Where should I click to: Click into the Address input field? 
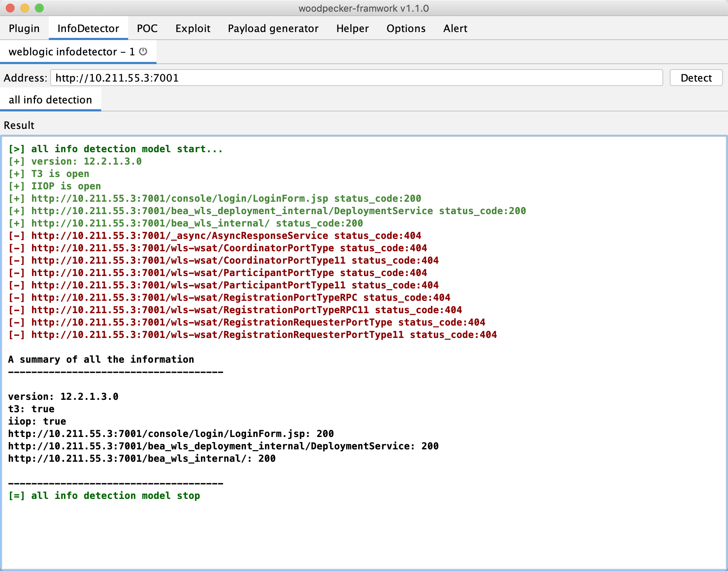click(x=356, y=78)
